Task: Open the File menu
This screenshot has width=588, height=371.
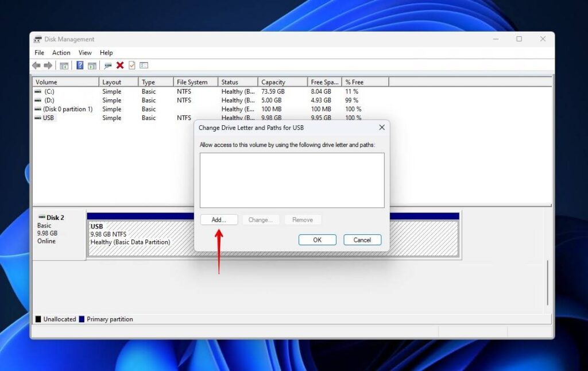Action: (38, 52)
